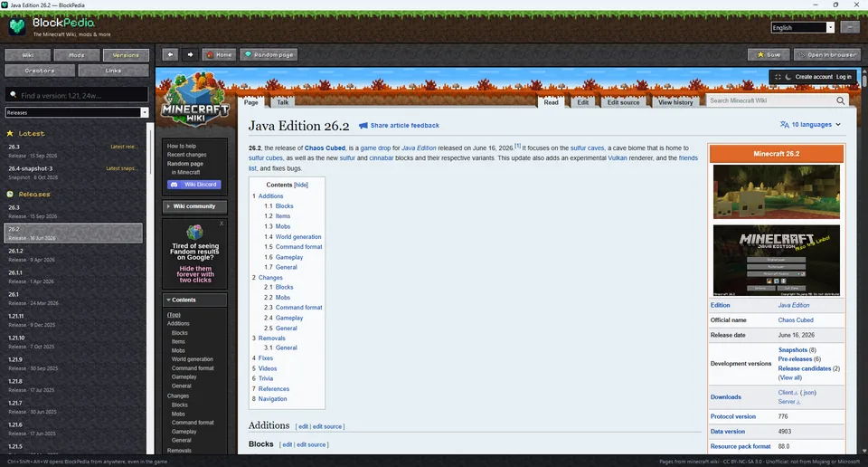Click the Minecraft title screen thumbnail
Viewport: 868px width, 467px height.
coord(776,261)
